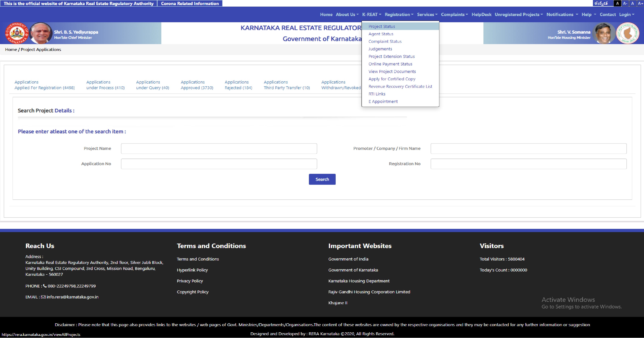Viewport: 644px width, 338px height.
Task: Click the phone icon beside PHONE
Action: tap(45, 286)
